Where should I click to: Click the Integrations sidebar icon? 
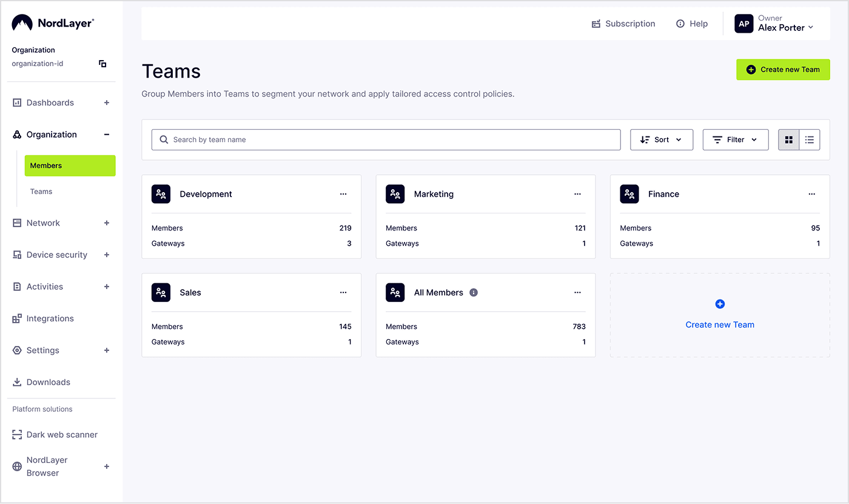pyautogui.click(x=17, y=318)
